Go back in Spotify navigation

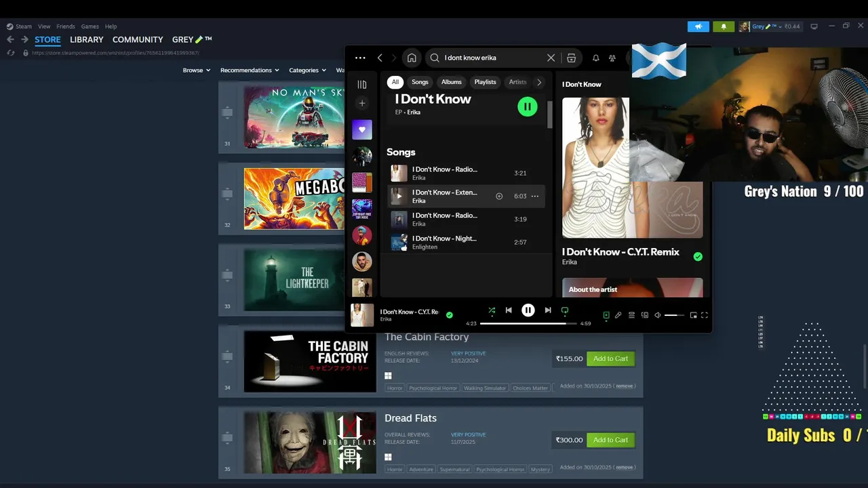[x=380, y=58]
